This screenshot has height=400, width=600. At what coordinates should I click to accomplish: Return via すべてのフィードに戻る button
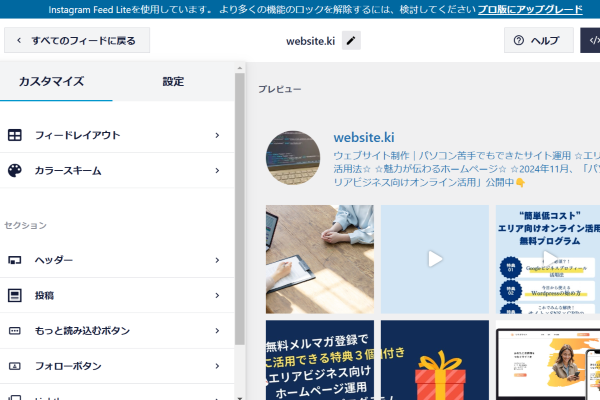(x=77, y=40)
